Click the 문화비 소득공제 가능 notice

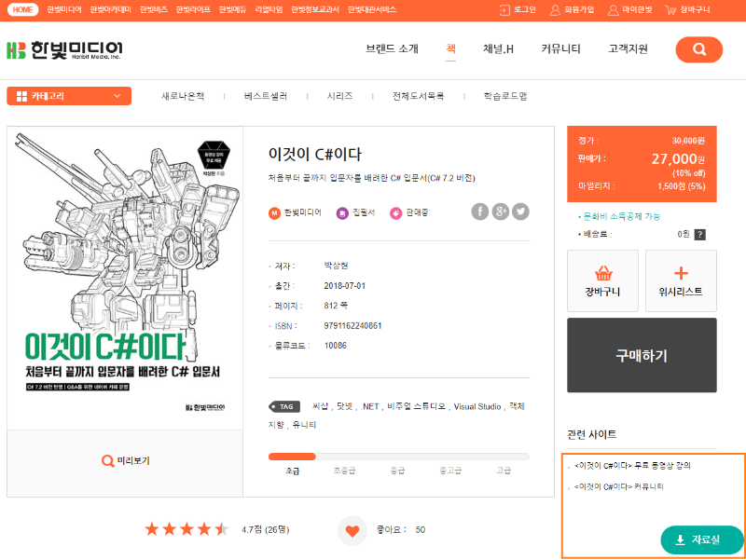[622, 216]
